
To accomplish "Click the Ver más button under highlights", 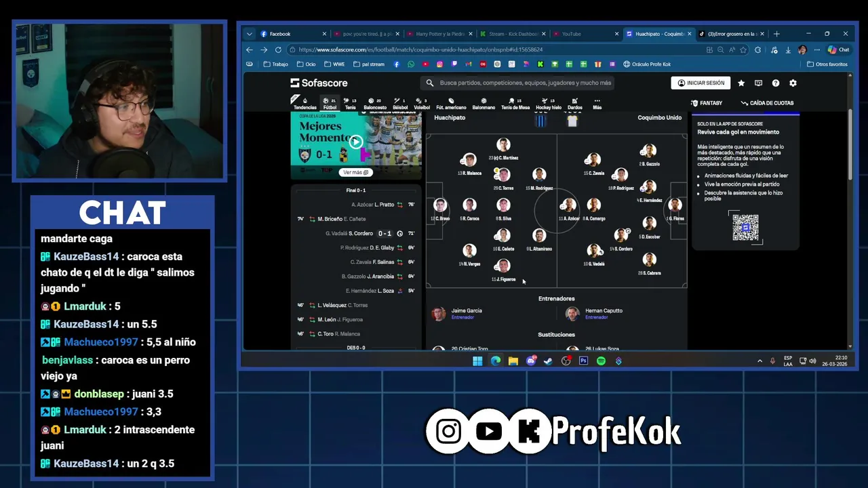I will point(355,172).
